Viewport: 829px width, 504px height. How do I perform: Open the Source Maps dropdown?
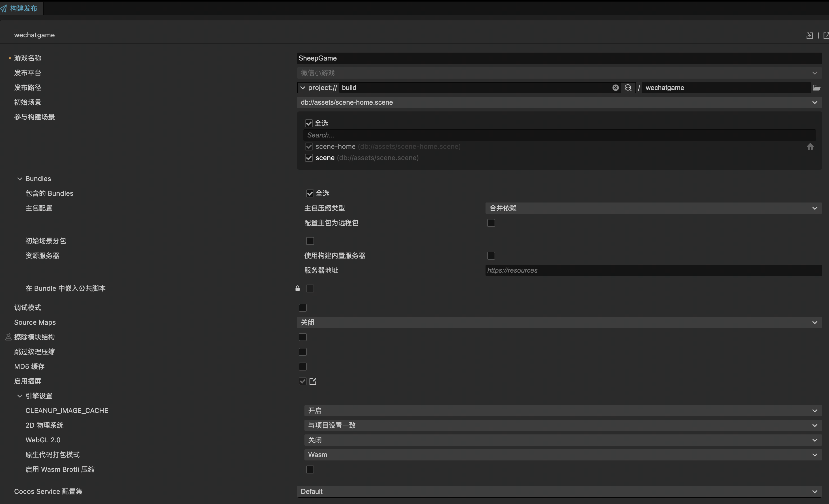pos(559,322)
